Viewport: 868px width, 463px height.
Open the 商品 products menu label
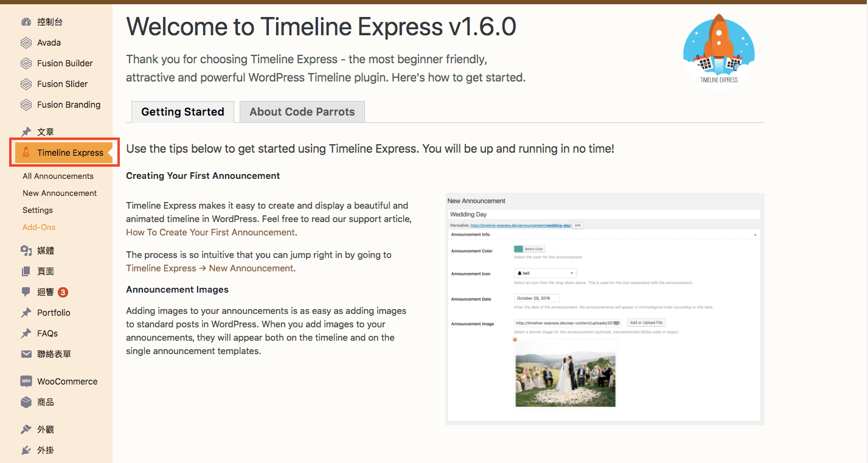(x=46, y=402)
